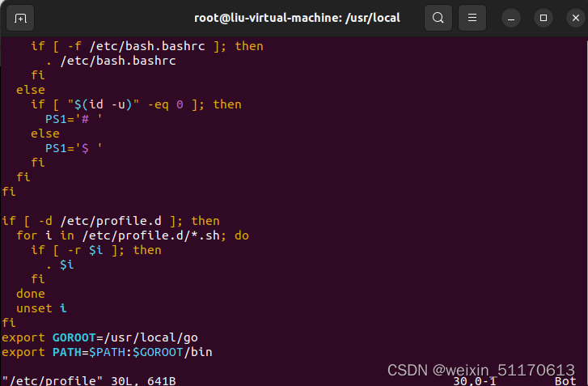Minimize the terminal window
This screenshot has height=386, width=588.
tap(510, 18)
